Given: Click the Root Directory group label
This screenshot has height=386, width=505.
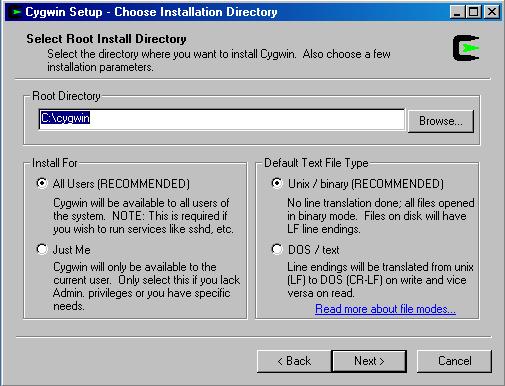Looking at the screenshot, I should [66, 96].
